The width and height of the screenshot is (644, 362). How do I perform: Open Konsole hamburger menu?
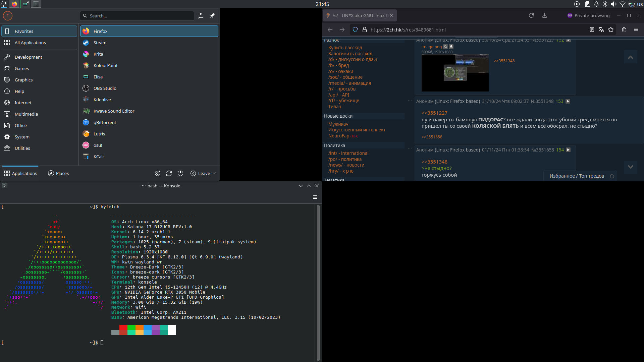pyautogui.click(x=315, y=197)
